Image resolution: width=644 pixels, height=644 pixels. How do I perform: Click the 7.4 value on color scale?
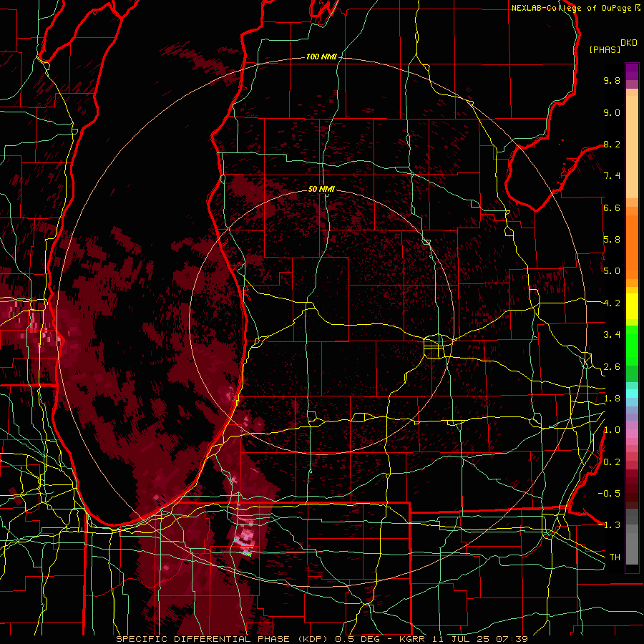point(612,176)
